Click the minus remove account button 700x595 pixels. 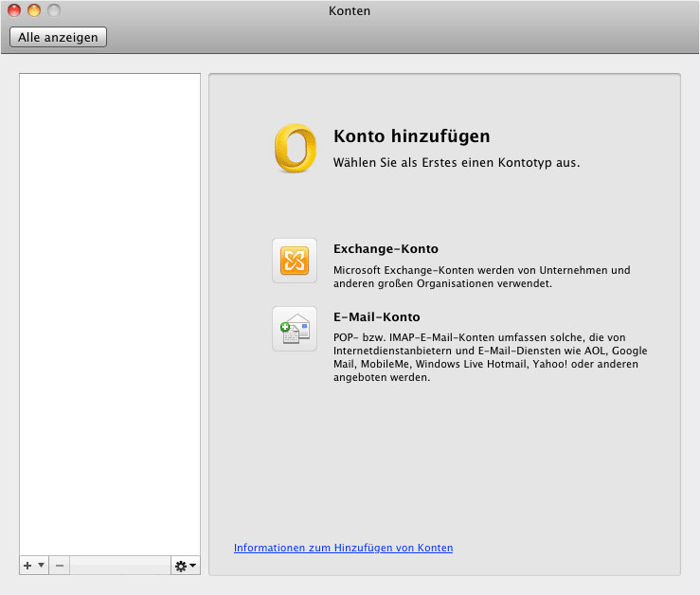pos(60,566)
